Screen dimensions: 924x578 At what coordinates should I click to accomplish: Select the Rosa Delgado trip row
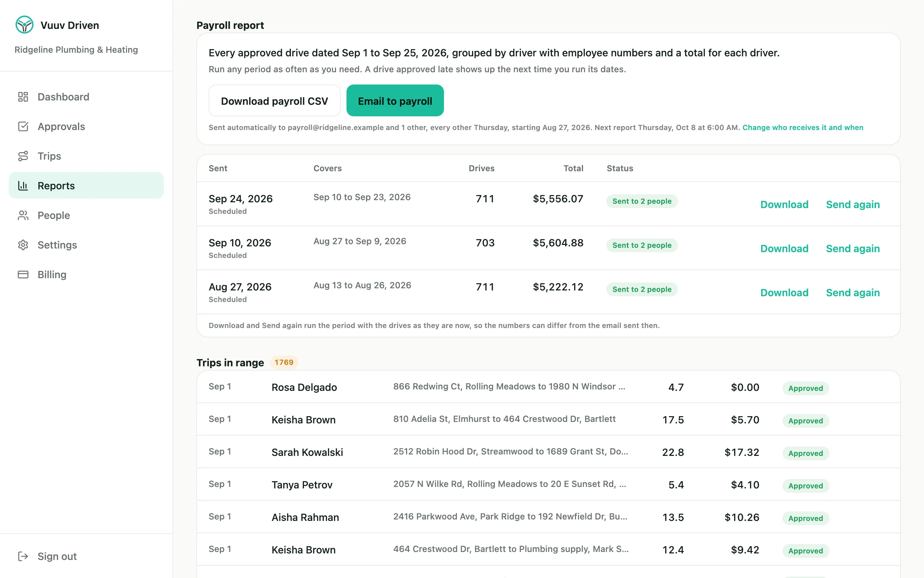(x=548, y=387)
